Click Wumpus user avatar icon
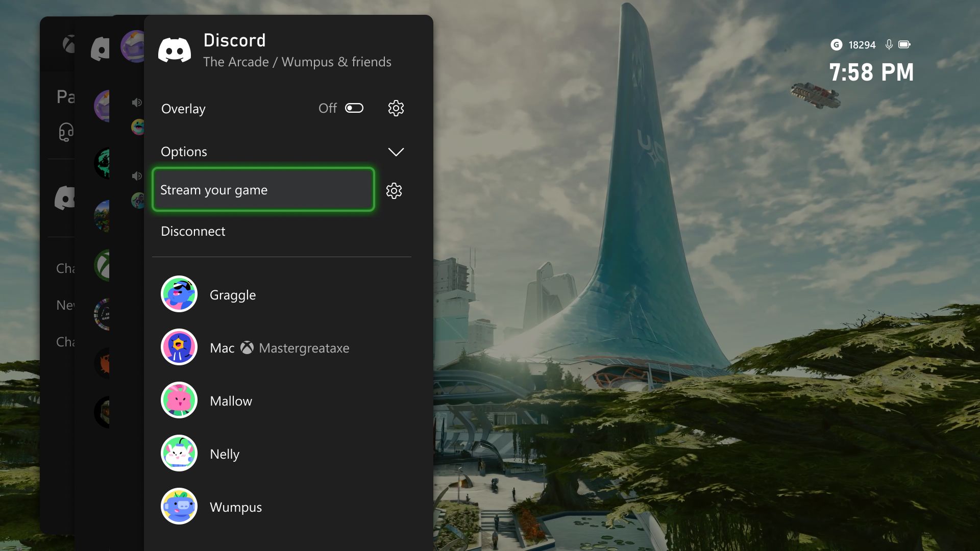 point(178,506)
